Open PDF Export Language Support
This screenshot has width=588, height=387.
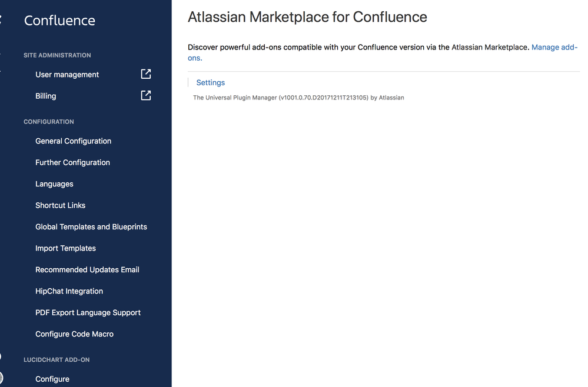tap(88, 312)
